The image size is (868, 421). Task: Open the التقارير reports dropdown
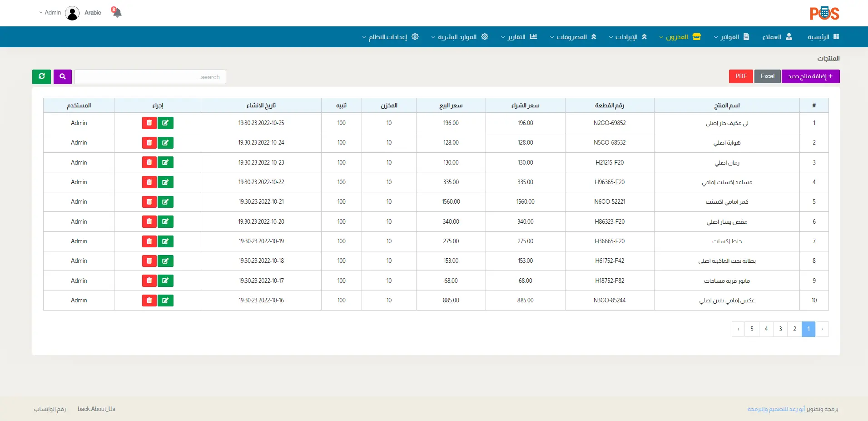519,37
